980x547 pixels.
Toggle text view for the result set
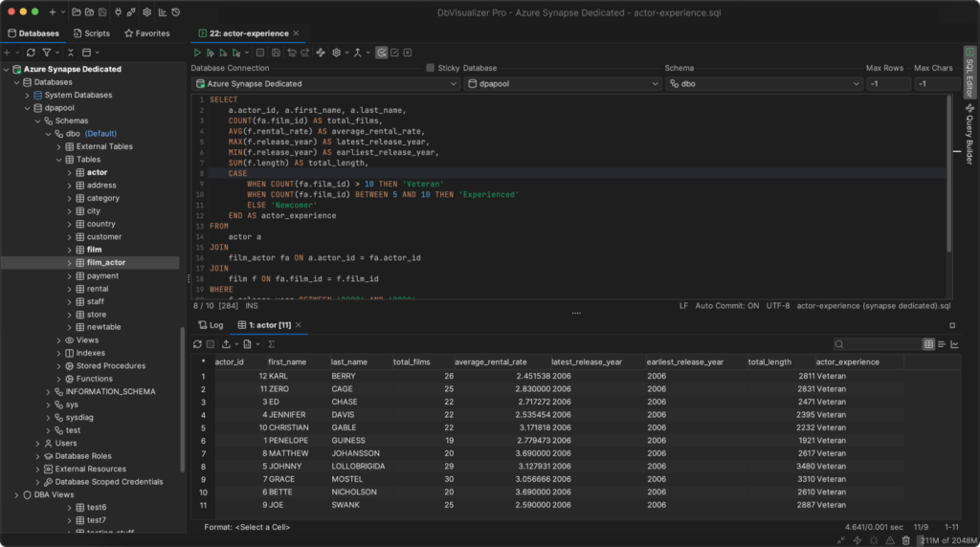942,344
